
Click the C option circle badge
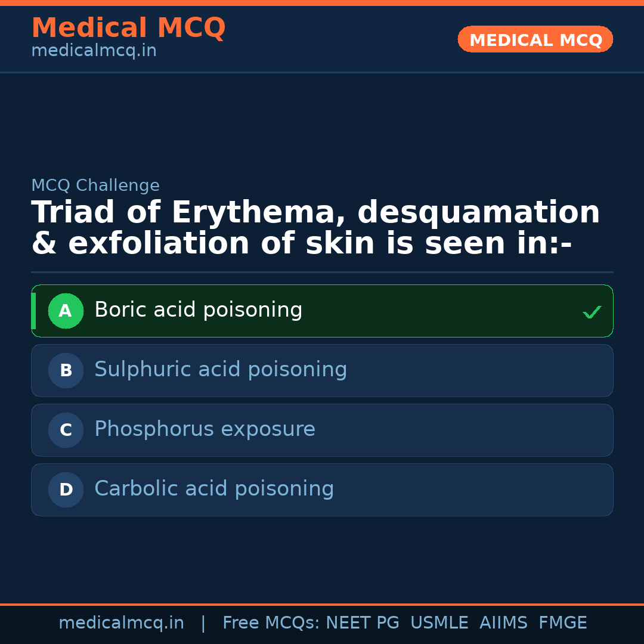(x=66, y=430)
